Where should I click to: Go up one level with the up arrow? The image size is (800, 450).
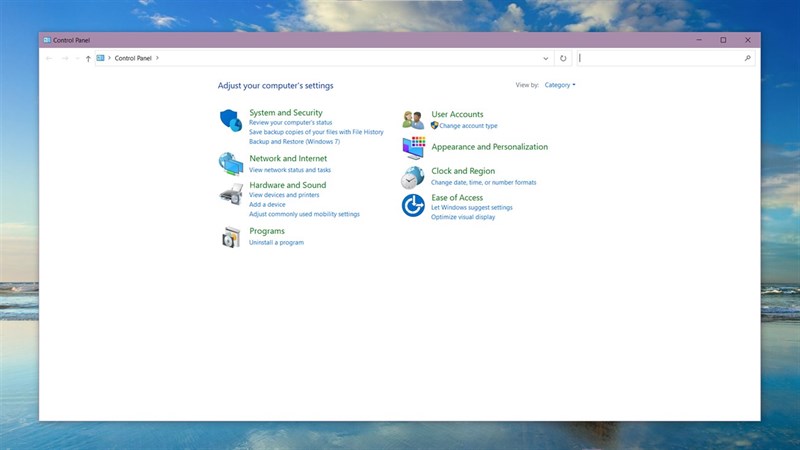[x=88, y=59]
